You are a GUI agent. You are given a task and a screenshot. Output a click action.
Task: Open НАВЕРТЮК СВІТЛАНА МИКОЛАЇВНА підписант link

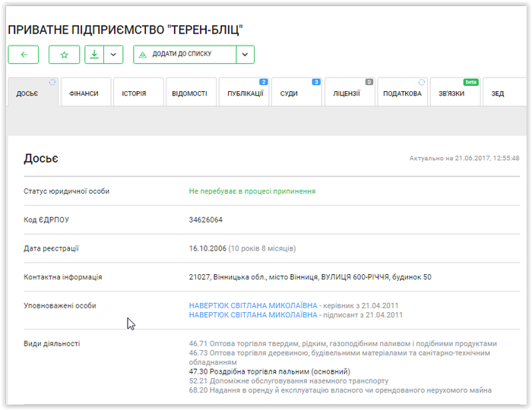click(x=253, y=315)
